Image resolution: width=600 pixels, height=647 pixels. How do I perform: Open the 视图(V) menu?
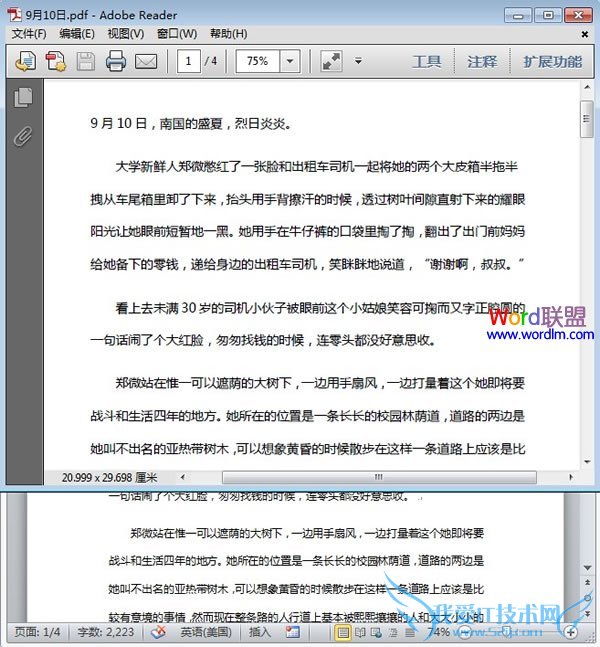click(126, 34)
